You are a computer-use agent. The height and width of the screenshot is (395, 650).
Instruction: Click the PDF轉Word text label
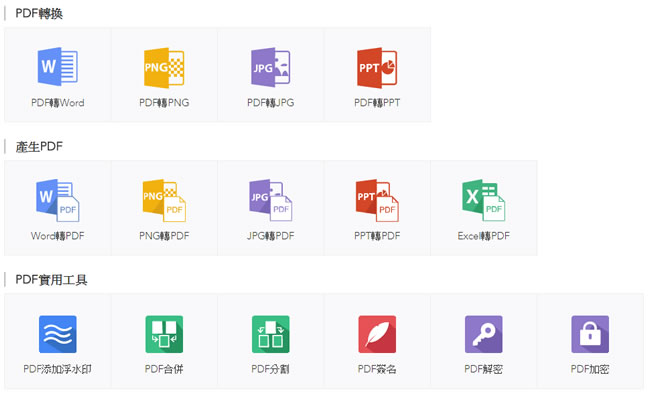click(x=58, y=103)
